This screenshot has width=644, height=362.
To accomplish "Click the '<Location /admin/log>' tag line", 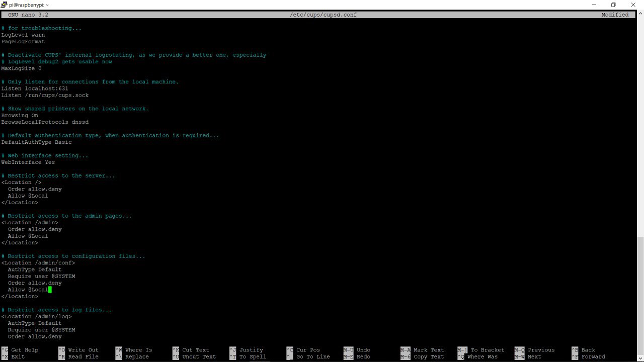I will (x=36, y=317).
